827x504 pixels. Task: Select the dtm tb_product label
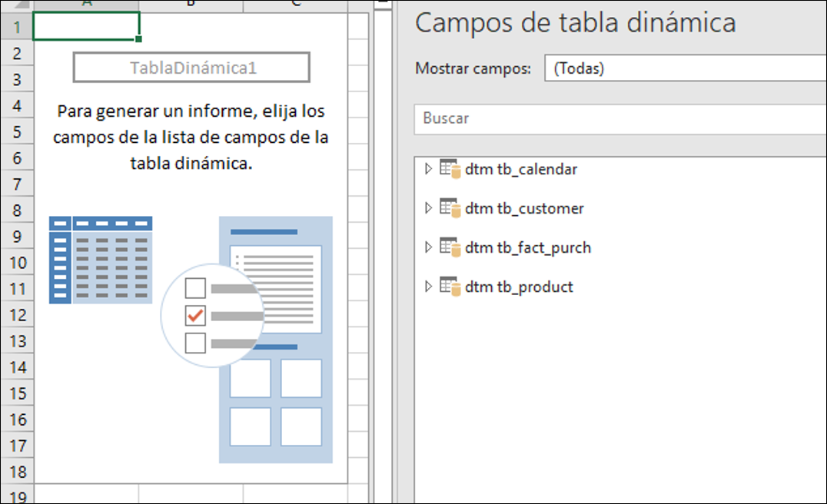coord(519,287)
